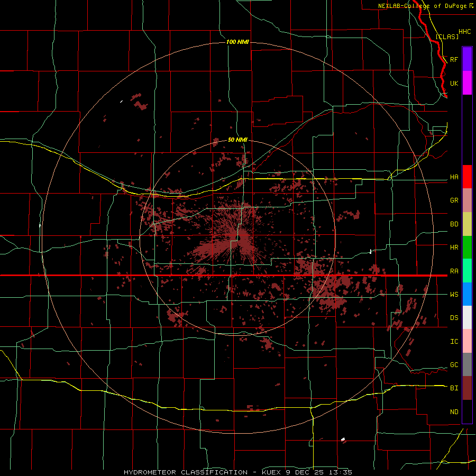Viewport: 476px width, 476px height.
Task: Click the 50 NMI range ring label
Action: [x=237, y=140]
